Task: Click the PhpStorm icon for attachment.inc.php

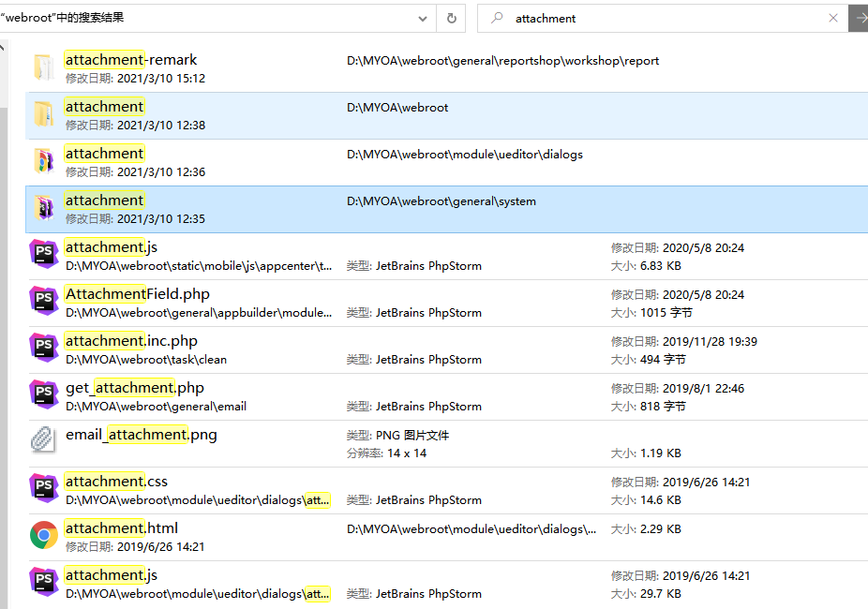Action: click(x=43, y=349)
